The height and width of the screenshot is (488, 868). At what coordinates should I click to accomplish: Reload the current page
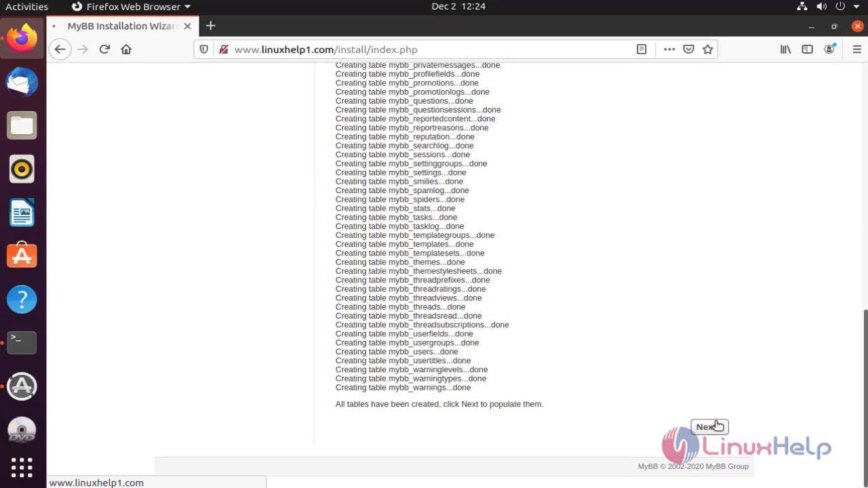coord(104,49)
